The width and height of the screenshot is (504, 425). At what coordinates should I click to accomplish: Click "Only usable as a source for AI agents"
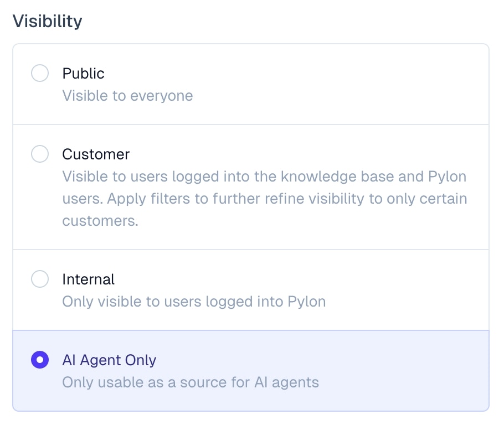click(191, 382)
